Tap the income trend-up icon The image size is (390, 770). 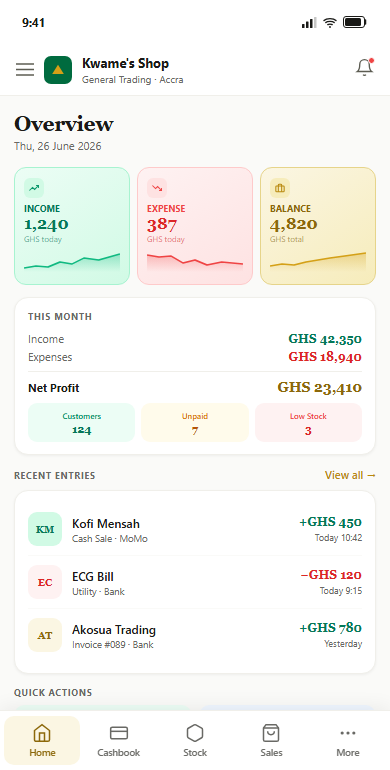(x=34, y=188)
